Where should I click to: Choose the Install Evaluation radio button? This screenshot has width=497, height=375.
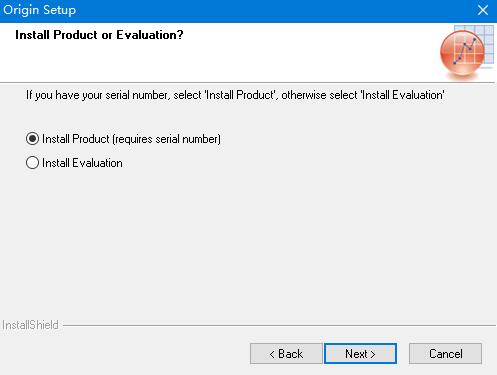pyautogui.click(x=32, y=163)
